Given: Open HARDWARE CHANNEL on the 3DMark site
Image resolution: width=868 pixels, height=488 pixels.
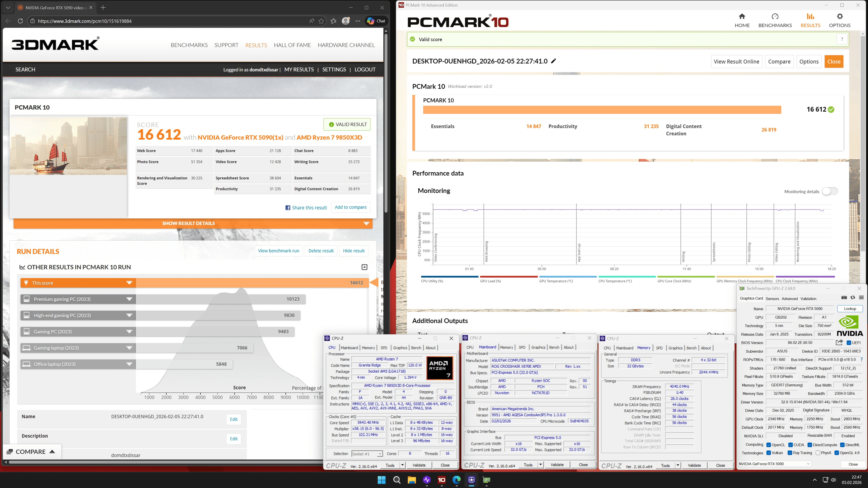Looking at the screenshot, I should tap(346, 45).
